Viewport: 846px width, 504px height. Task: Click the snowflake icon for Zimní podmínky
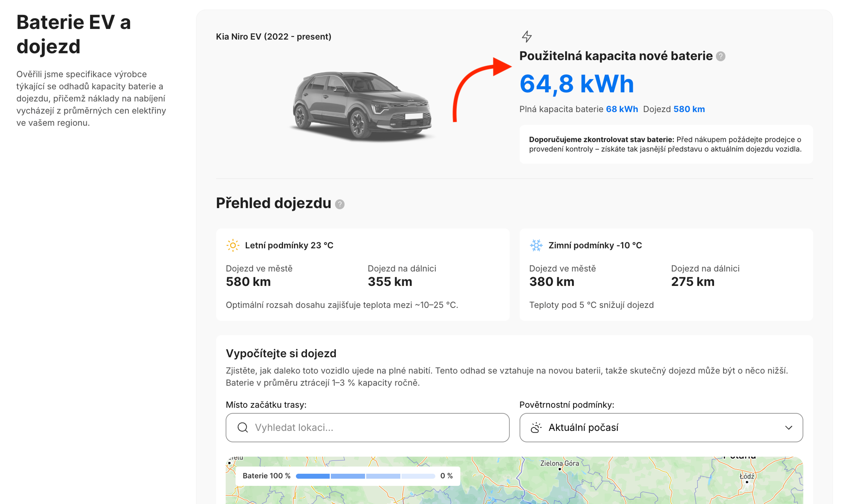click(x=536, y=245)
